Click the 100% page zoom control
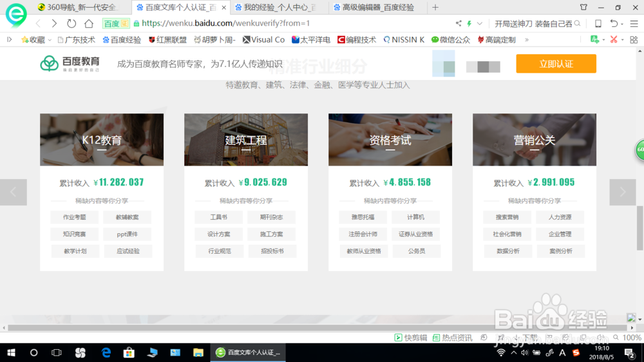Viewport: 644px width, 362px height. coord(627,338)
